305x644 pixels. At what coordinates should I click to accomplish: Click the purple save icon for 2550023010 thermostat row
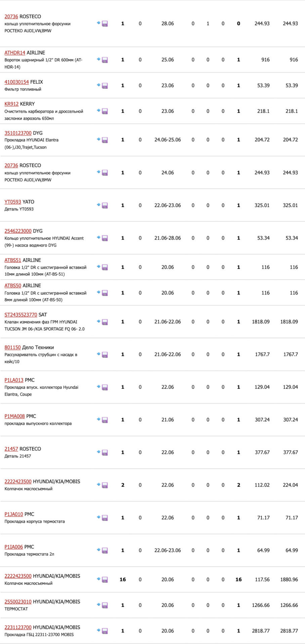[x=105, y=605]
